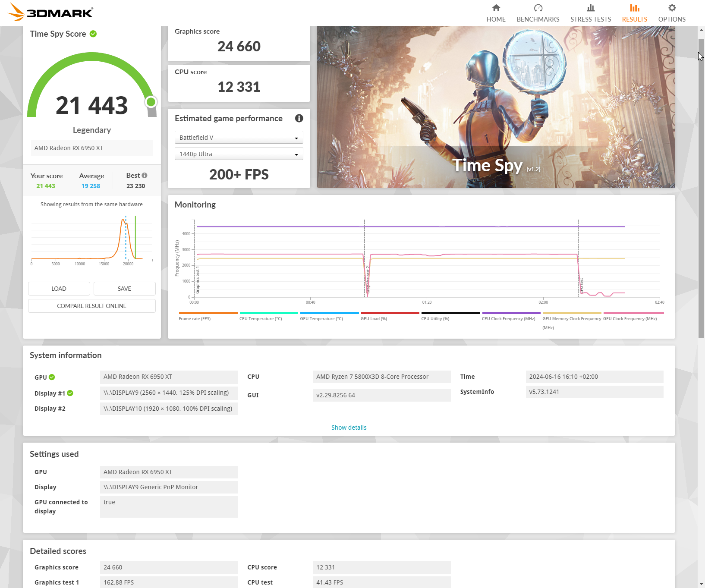Click the Time value 2024-06-16 16:10 field
The image size is (705, 588).
594,377
